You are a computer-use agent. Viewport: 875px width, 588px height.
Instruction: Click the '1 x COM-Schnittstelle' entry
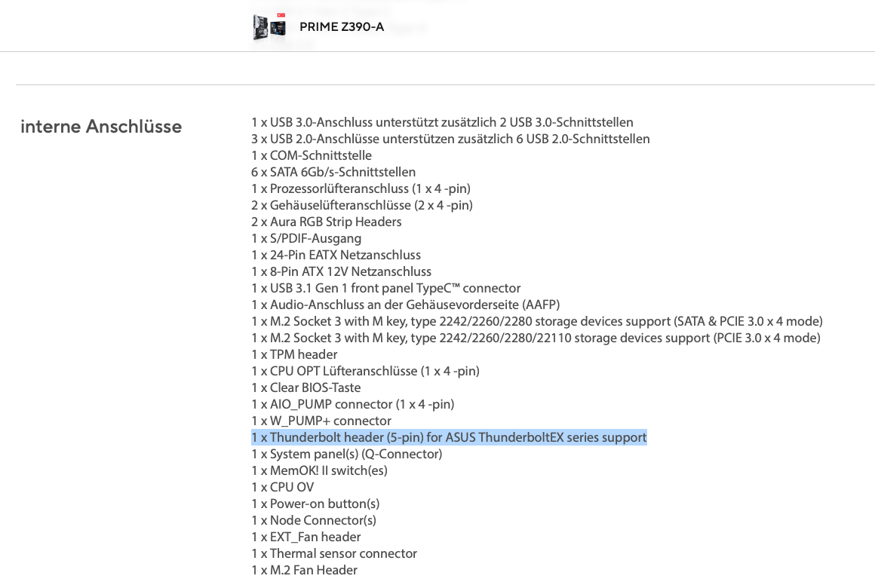(312, 155)
